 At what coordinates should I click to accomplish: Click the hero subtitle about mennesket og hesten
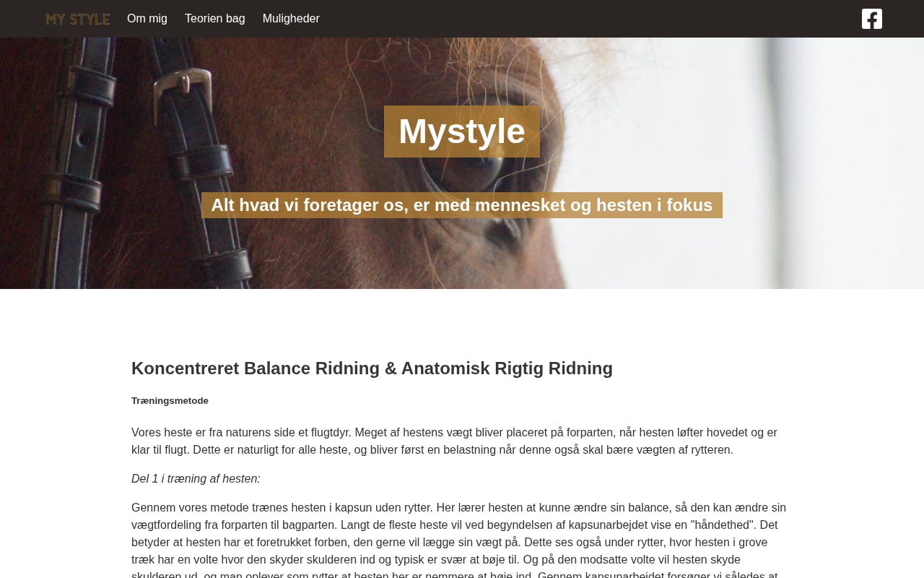(462, 205)
